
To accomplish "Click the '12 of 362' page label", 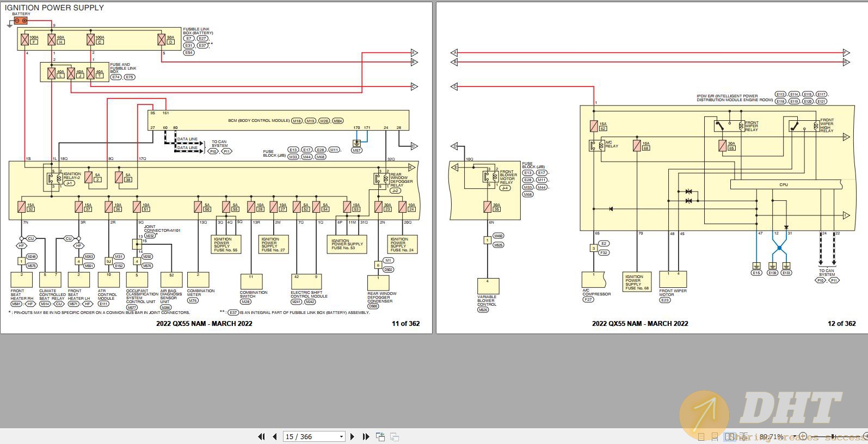I will pos(841,323).
